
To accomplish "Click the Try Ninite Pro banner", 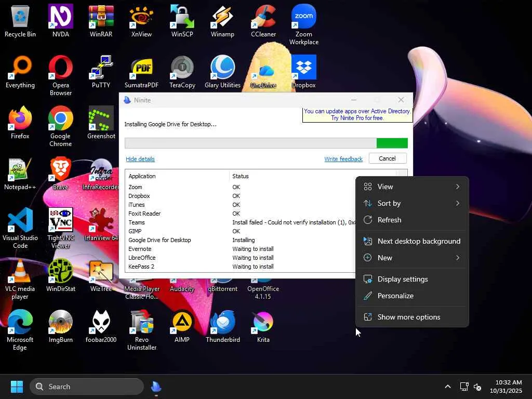I will (x=357, y=115).
